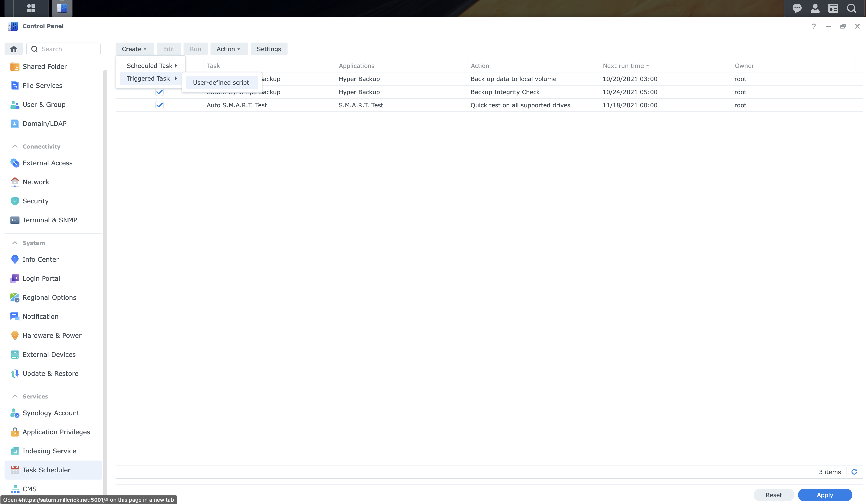866x504 pixels.
Task: Click the External Access icon
Action: click(15, 163)
